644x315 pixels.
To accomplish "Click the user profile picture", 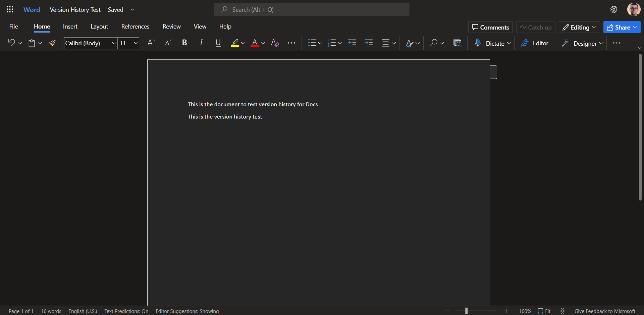I will 634,9.
